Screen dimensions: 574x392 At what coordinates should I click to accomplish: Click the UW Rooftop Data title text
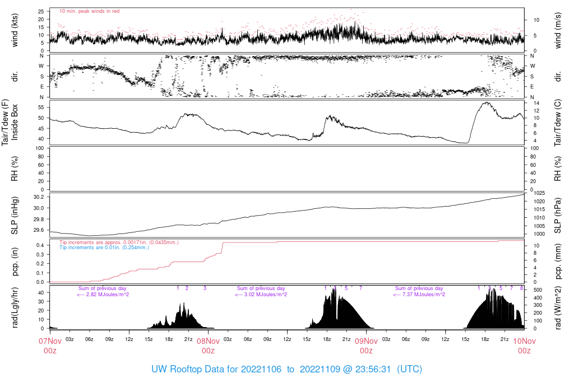(x=286, y=370)
